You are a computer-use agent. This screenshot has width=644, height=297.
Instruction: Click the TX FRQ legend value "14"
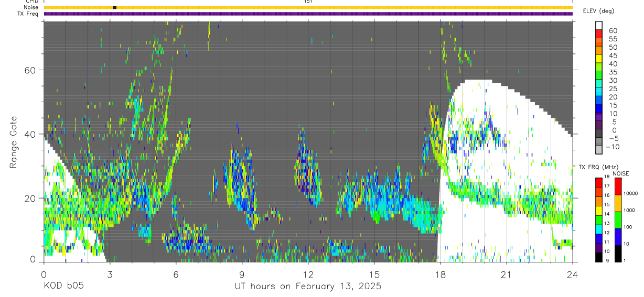(x=608, y=214)
